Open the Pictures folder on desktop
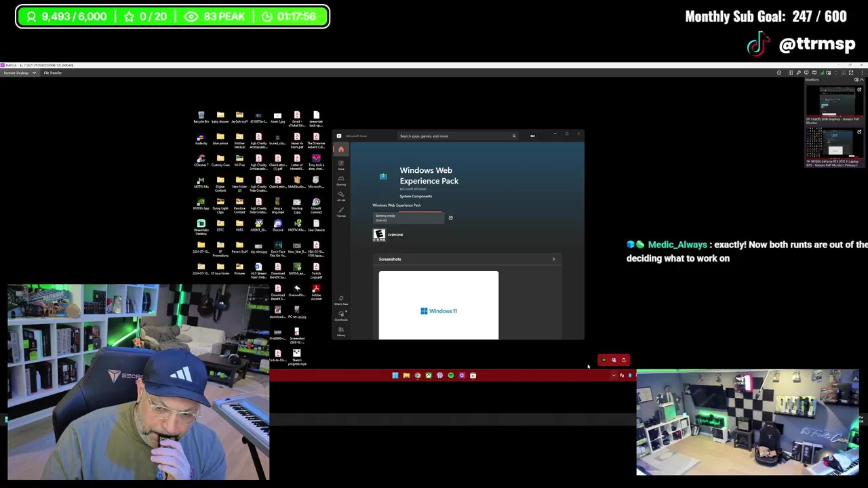The width and height of the screenshot is (868, 488). 239,270
